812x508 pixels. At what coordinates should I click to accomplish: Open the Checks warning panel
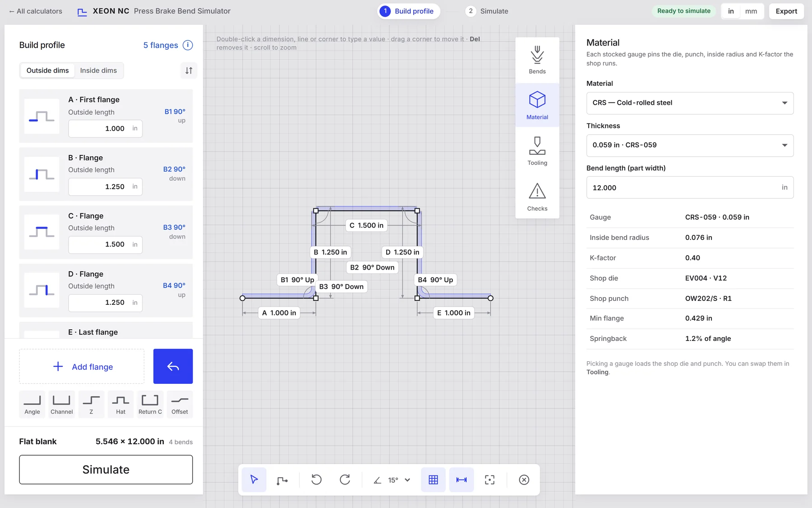[x=537, y=197]
